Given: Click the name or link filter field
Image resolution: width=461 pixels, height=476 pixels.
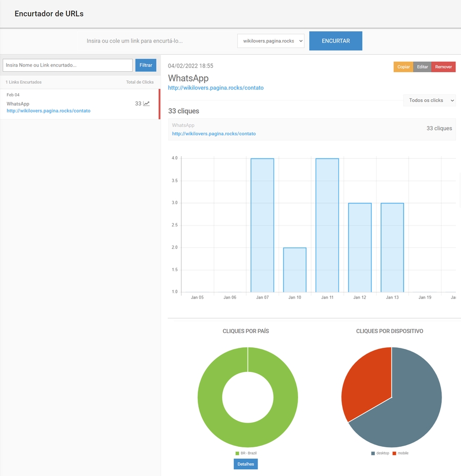Looking at the screenshot, I should tap(68, 65).
